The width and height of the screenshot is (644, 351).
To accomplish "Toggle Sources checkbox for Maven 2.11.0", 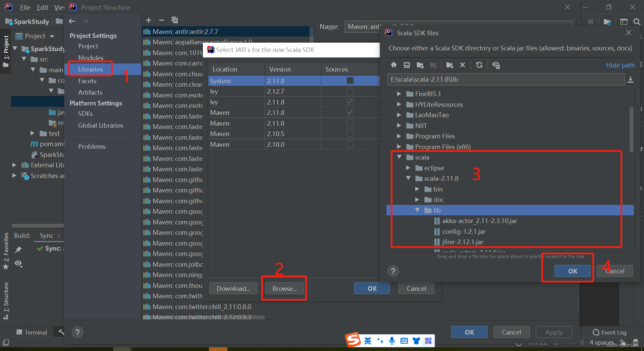I will click(350, 123).
